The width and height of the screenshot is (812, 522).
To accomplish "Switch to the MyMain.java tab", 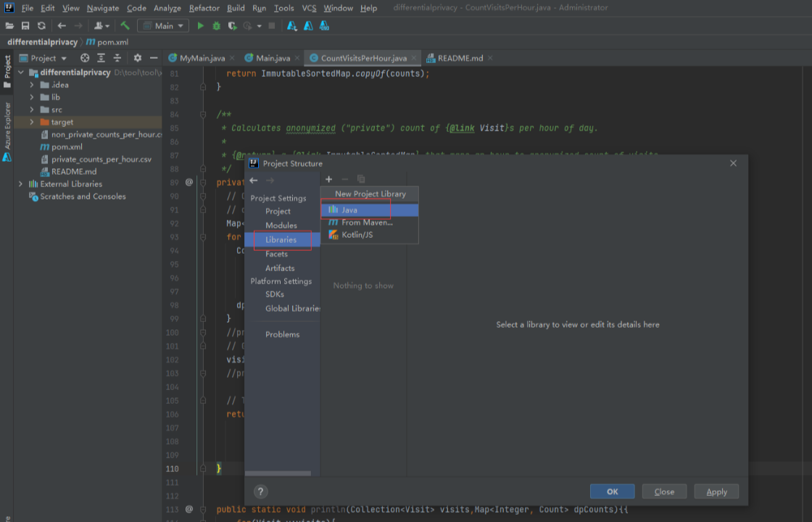I will pos(202,58).
